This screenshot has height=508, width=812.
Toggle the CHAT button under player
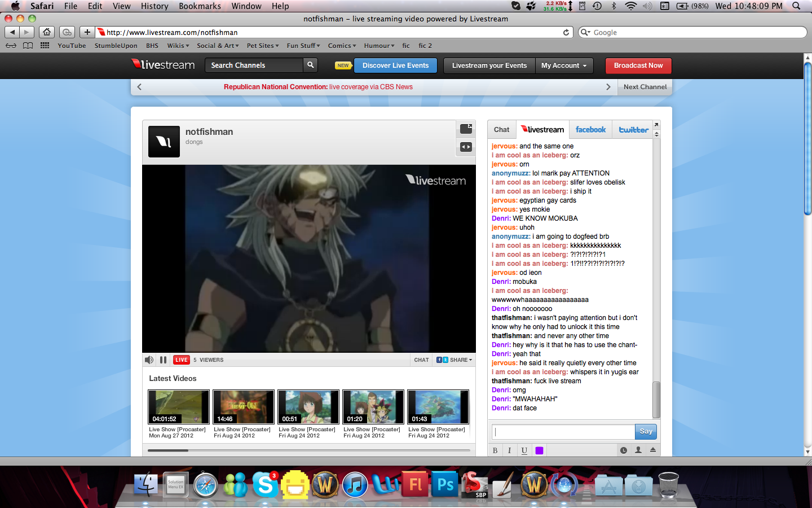point(421,360)
